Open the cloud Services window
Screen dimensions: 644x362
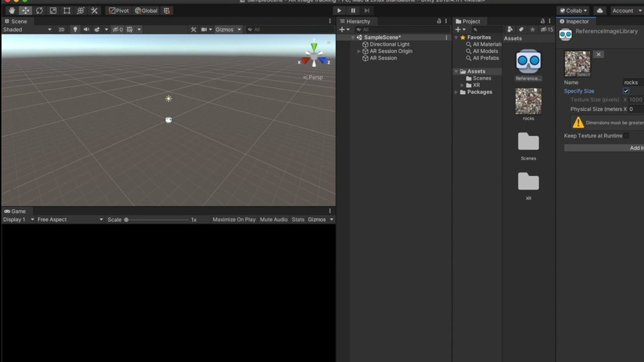[600, 11]
